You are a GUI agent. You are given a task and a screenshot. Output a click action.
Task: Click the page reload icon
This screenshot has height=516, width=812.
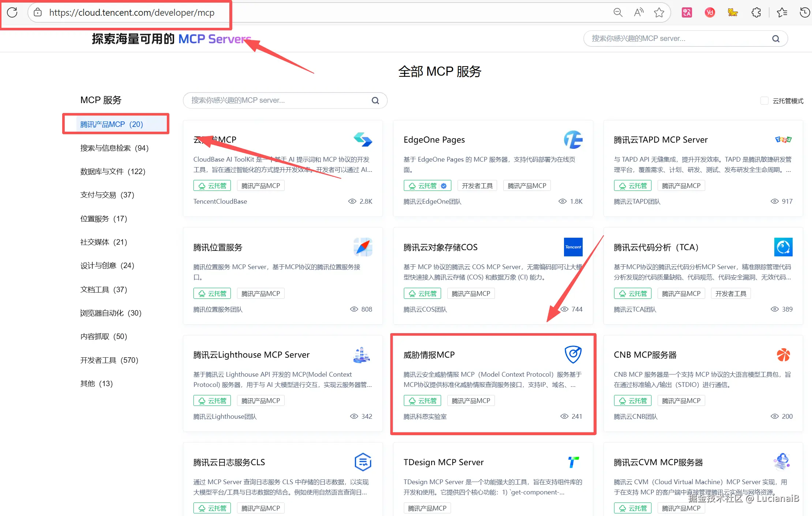[x=12, y=12]
